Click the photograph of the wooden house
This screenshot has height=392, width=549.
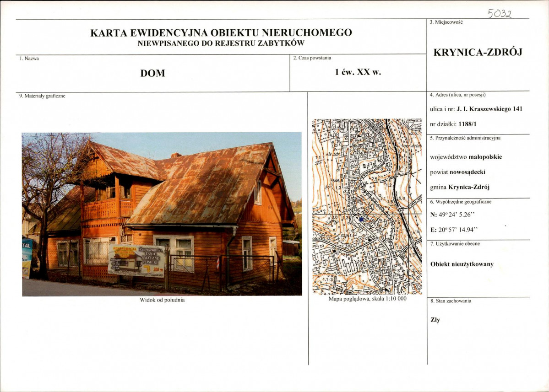[x=162, y=214]
